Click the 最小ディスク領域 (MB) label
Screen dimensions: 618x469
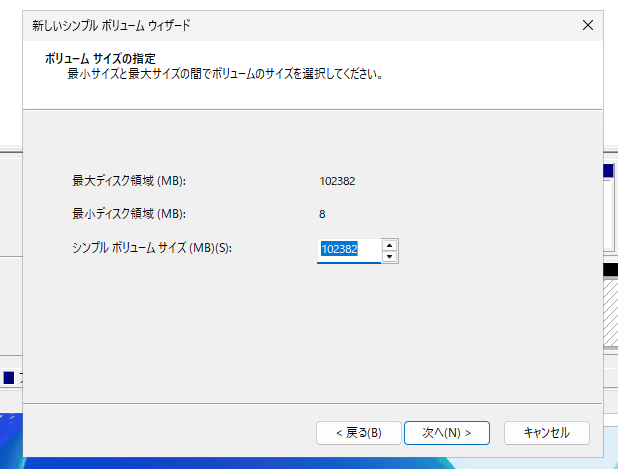(x=130, y=214)
